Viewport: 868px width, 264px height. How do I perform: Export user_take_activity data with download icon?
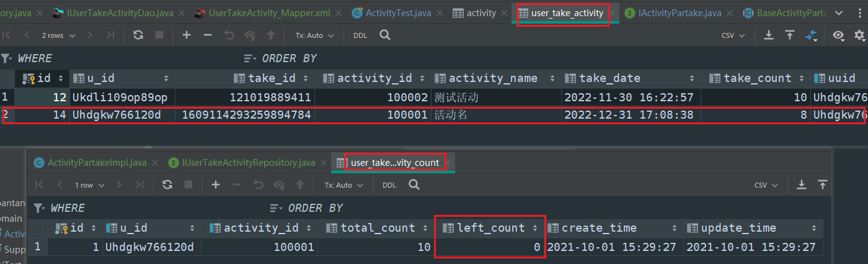tap(769, 35)
